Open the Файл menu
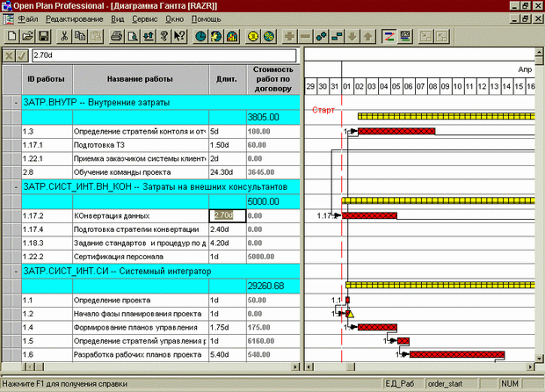 tap(27, 18)
